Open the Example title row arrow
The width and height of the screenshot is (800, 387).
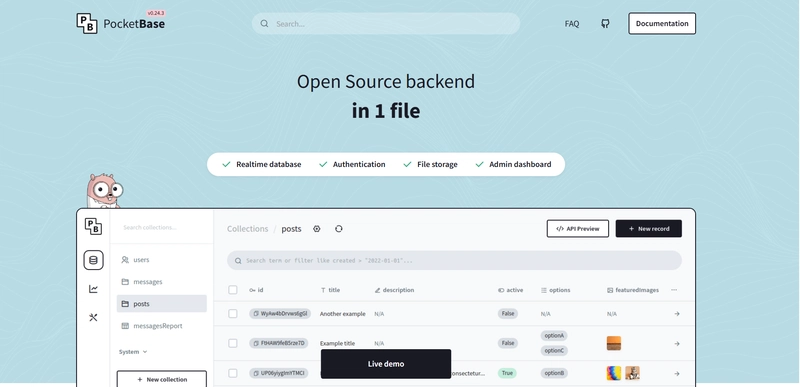[677, 344]
